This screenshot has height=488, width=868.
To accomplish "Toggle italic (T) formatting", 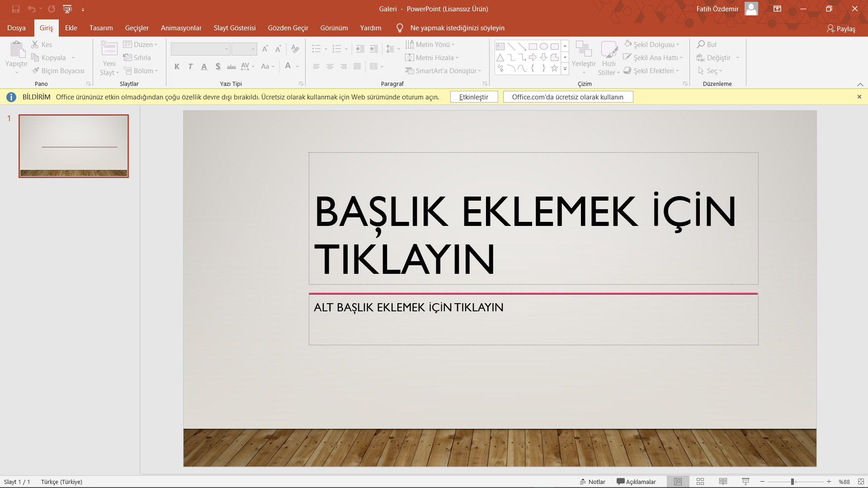I will (190, 66).
